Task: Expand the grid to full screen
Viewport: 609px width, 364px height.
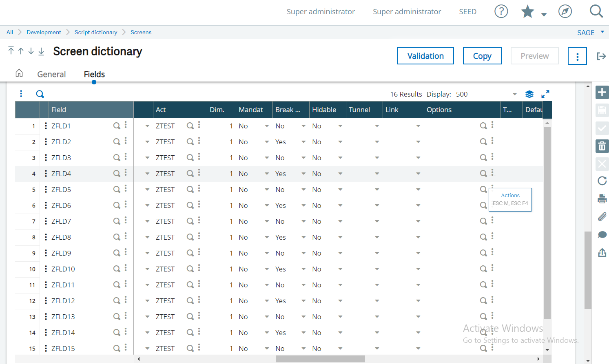Action: pos(545,94)
